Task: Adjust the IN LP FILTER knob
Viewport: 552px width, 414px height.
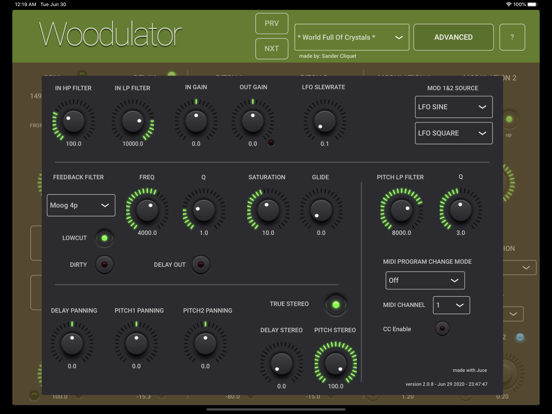Action: click(x=133, y=121)
